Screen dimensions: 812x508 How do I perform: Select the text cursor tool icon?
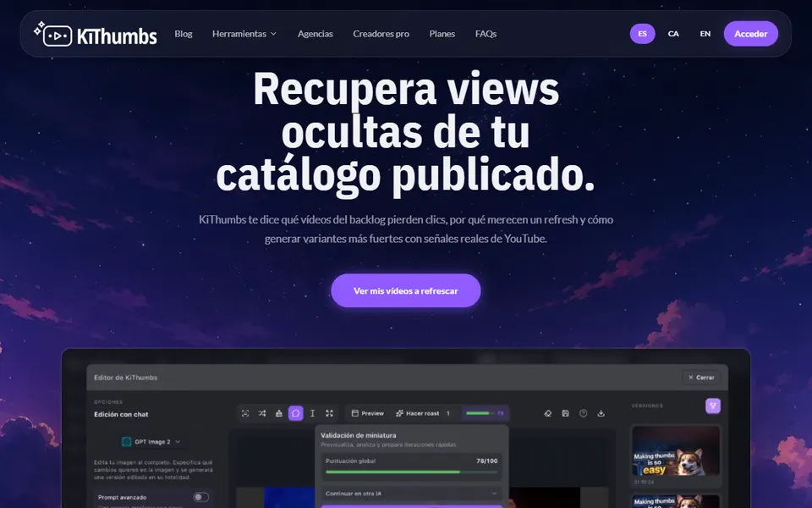tap(312, 413)
